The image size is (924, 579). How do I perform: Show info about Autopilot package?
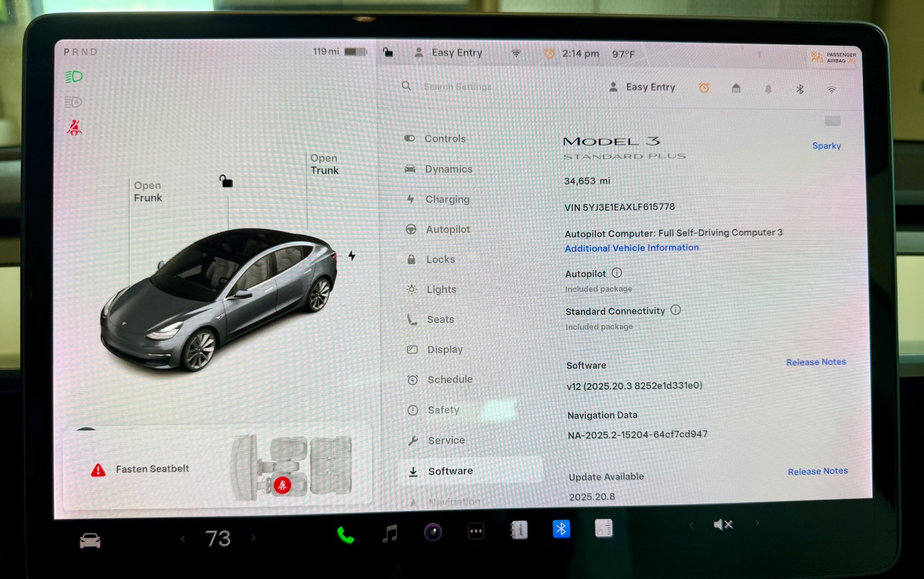pyautogui.click(x=617, y=273)
